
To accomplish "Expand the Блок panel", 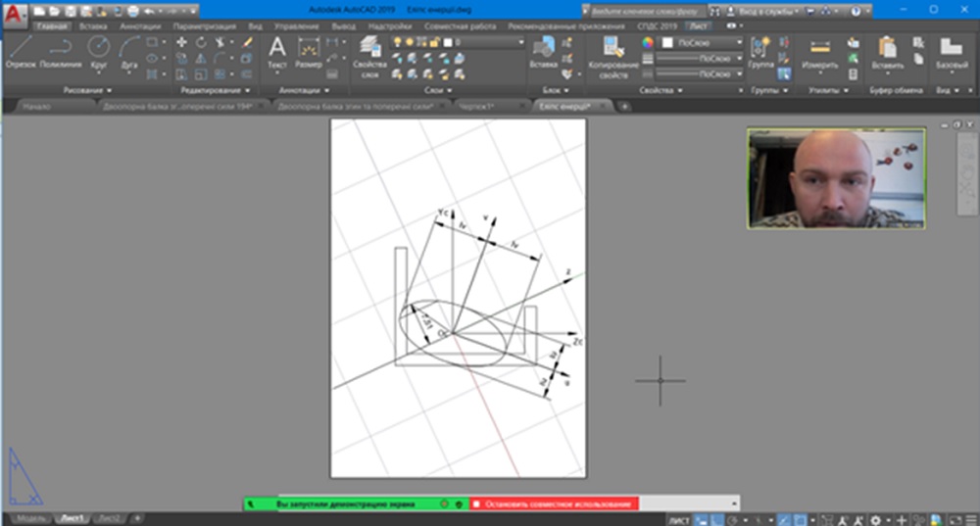I will coord(556,90).
